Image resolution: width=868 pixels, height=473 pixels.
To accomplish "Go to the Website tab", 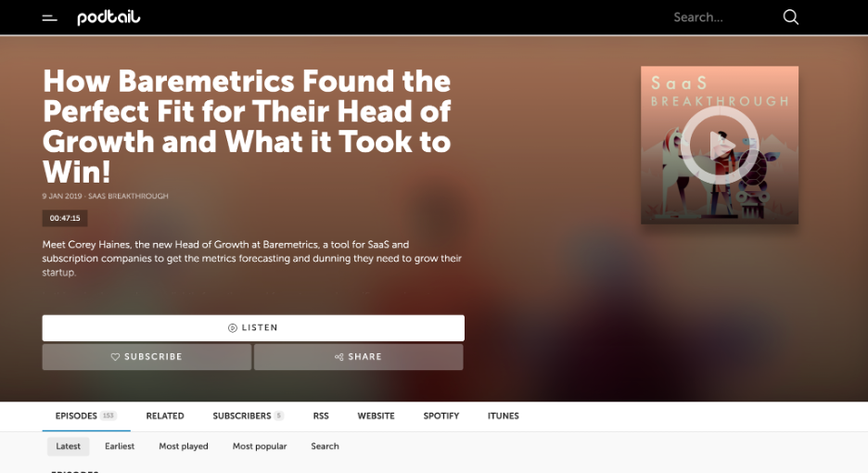I will tap(376, 416).
